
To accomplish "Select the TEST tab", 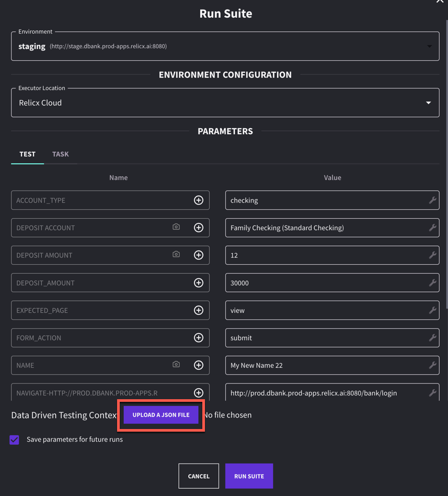I will tap(27, 154).
